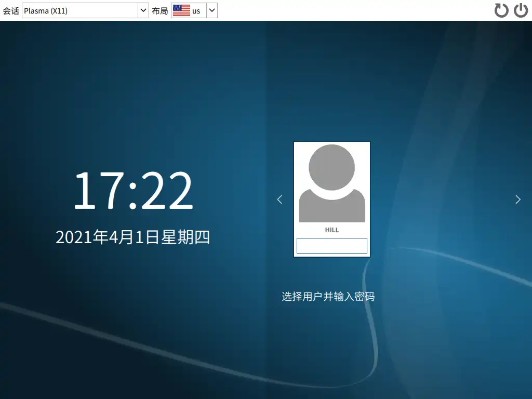532x399 pixels.
Task: Click the "us" layout text
Action: [x=196, y=11]
